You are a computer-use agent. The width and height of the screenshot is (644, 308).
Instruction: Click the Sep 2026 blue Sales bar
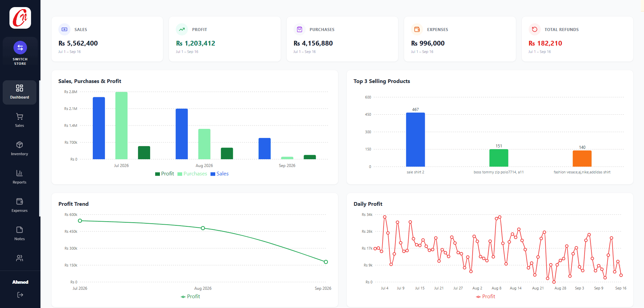click(264, 148)
